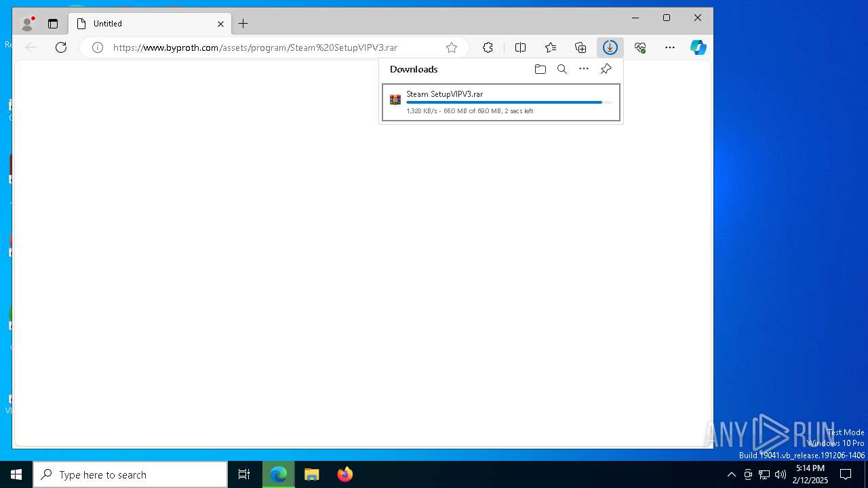
Task: Select the Steam SetupVIPV3.rar download entry
Action: (x=501, y=102)
